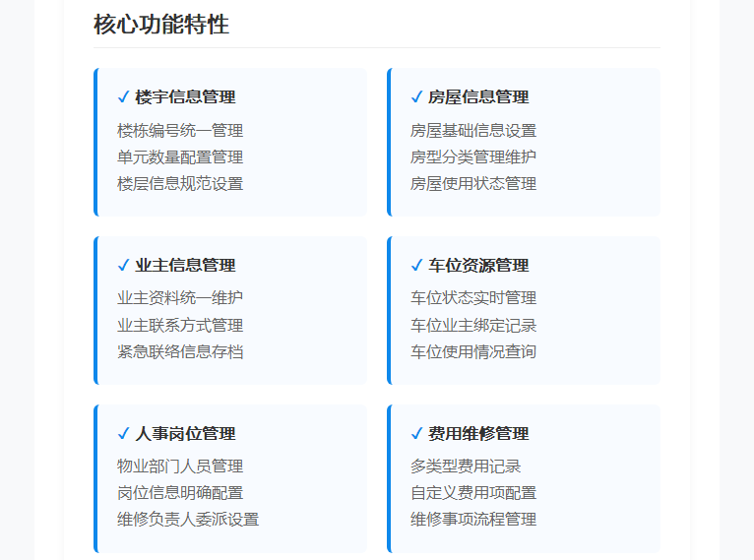
Task: Select the text 楼栋编号统一管理
Action: 180,130
